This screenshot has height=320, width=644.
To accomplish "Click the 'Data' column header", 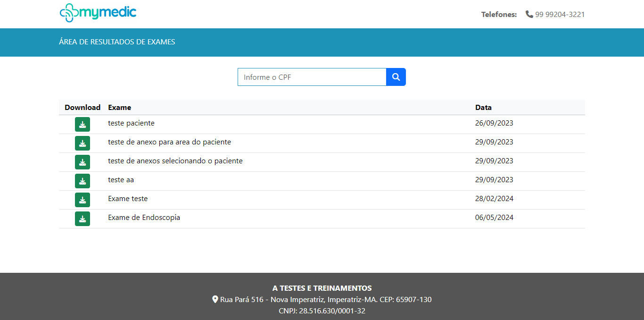I will 483,108.
